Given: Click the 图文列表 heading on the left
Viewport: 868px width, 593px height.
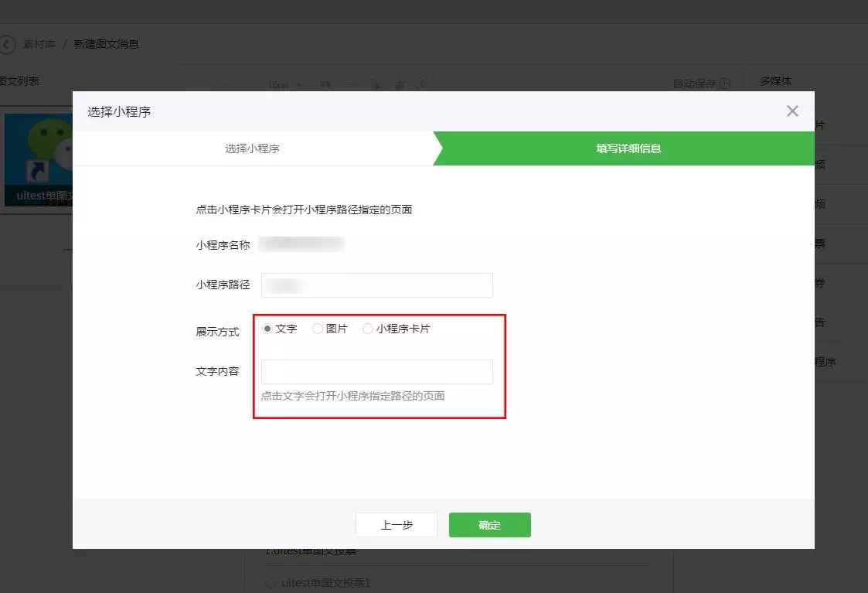Looking at the screenshot, I should [19, 81].
